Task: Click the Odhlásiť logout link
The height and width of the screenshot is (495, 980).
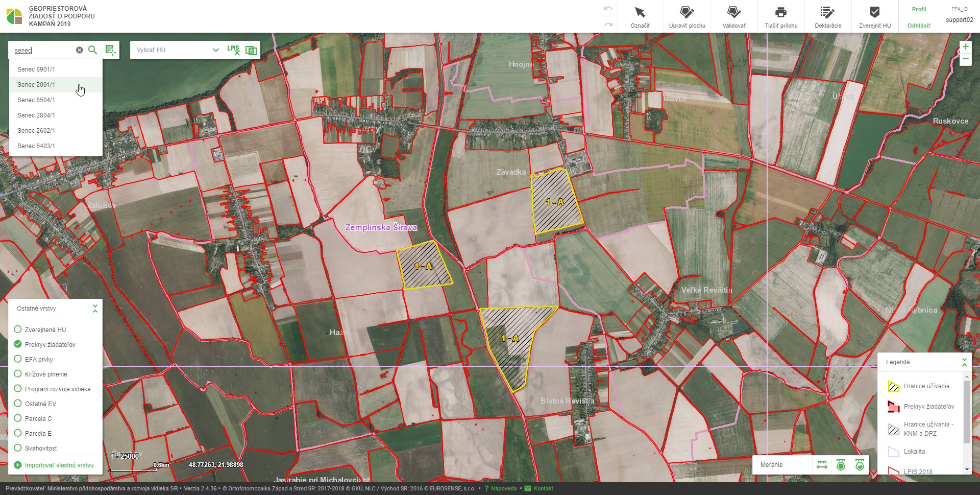Action: (919, 26)
